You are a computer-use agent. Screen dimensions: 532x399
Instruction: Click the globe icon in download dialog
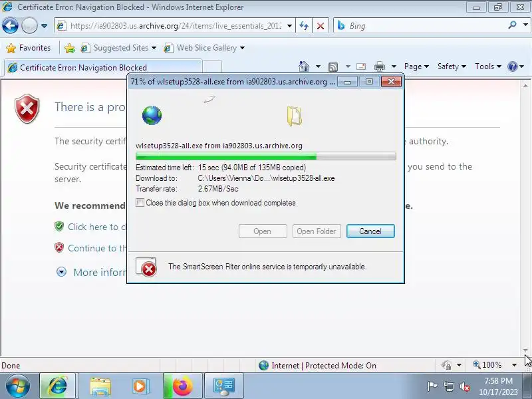click(x=152, y=115)
